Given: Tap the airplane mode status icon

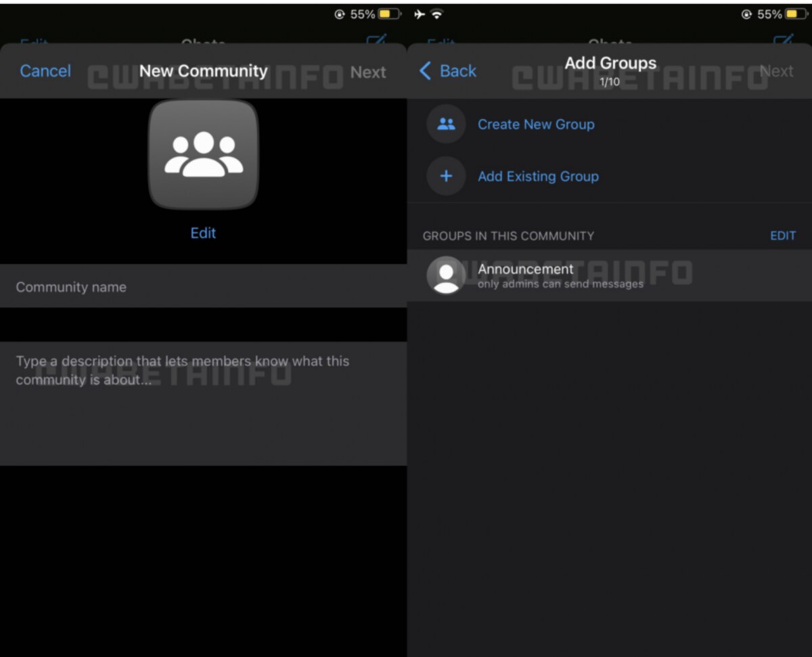Looking at the screenshot, I should pyautogui.click(x=420, y=14).
